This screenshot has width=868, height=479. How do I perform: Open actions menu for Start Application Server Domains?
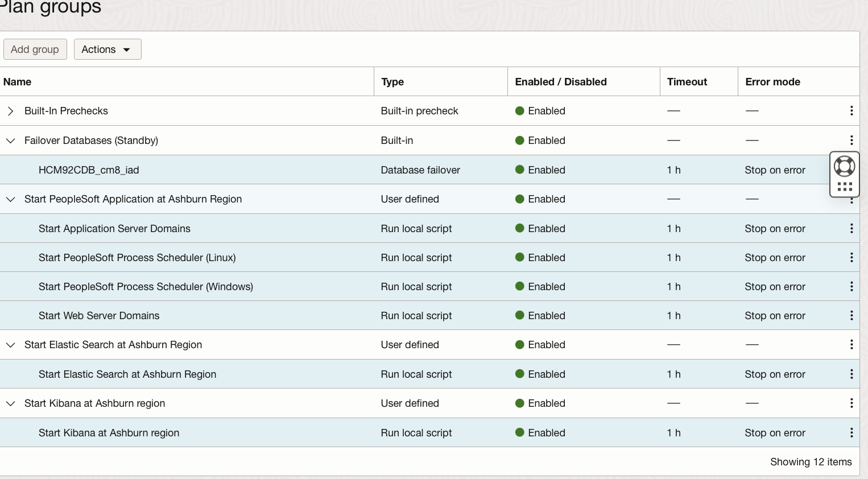point(851,229)
